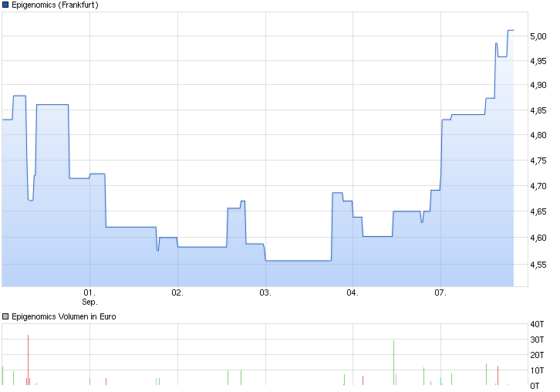This screenshot has width=560, height=392.
Task: Select the 02. date axis label
Action: click(x=177, y=293)
